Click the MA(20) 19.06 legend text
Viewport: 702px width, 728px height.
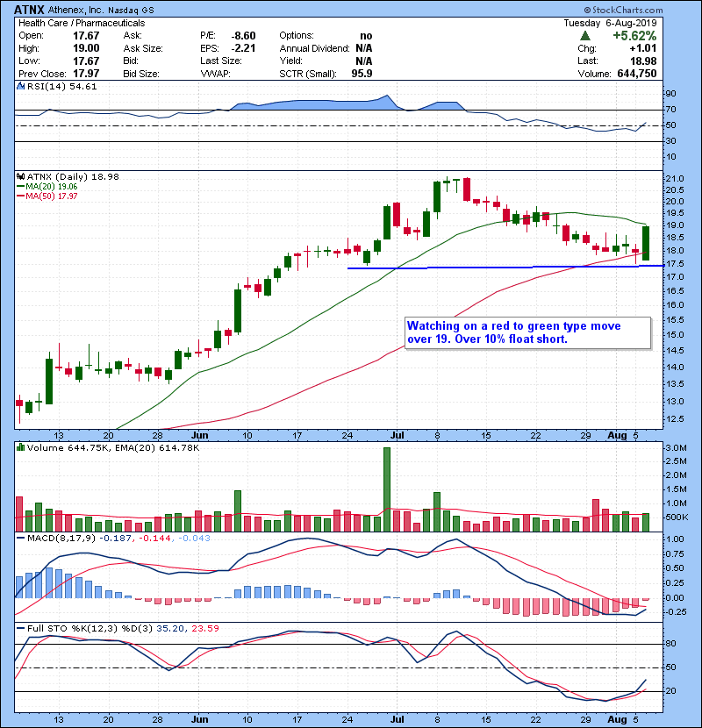[52, 187]
